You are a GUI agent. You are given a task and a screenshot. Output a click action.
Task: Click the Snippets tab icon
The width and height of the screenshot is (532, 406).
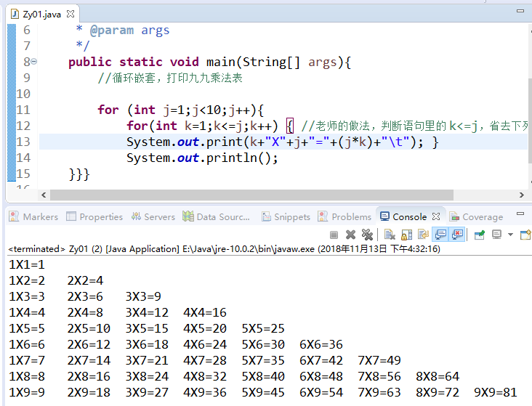click(x=266, y=216)
